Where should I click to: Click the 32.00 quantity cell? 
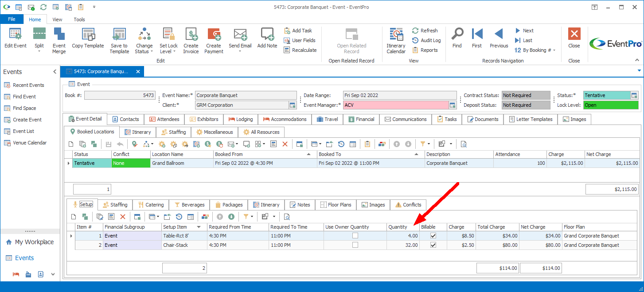403,245
